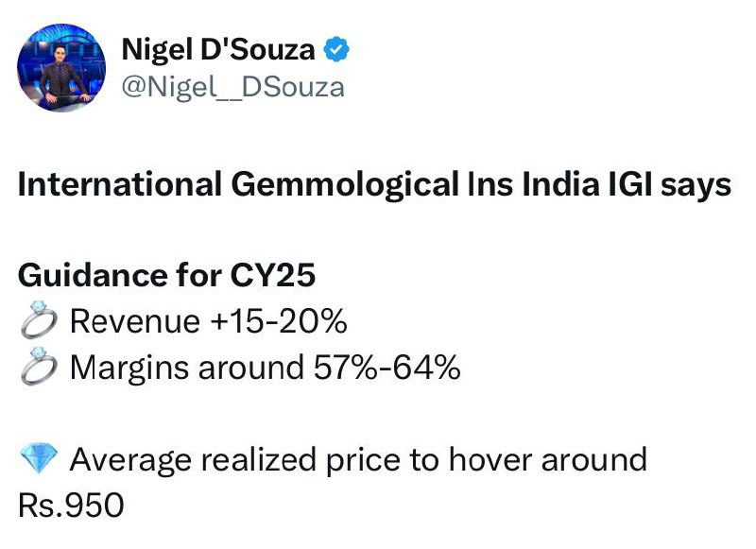Click the blue diamond gem emoji
Image resolution: width=756 pixels, height=549 pixels.
39,459
